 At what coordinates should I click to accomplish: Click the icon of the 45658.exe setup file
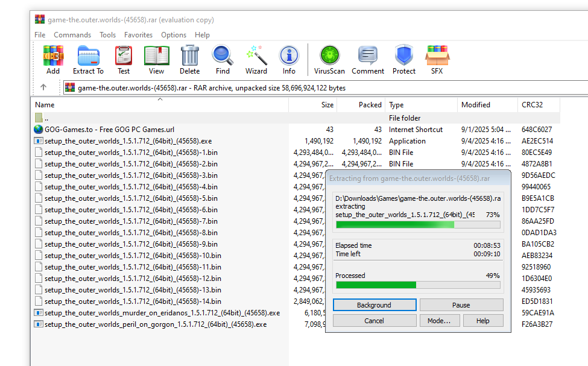point(38,141)
